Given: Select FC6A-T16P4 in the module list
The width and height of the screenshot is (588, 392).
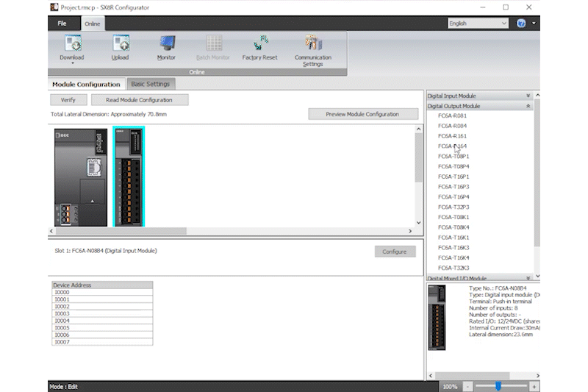Looking at the screenshot, I should 453,196.
